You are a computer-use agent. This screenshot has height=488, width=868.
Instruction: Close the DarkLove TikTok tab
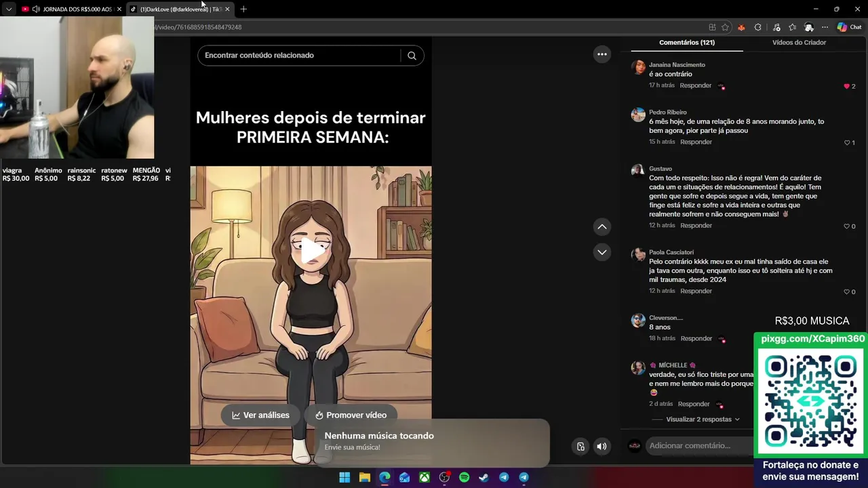pos(227,9)
